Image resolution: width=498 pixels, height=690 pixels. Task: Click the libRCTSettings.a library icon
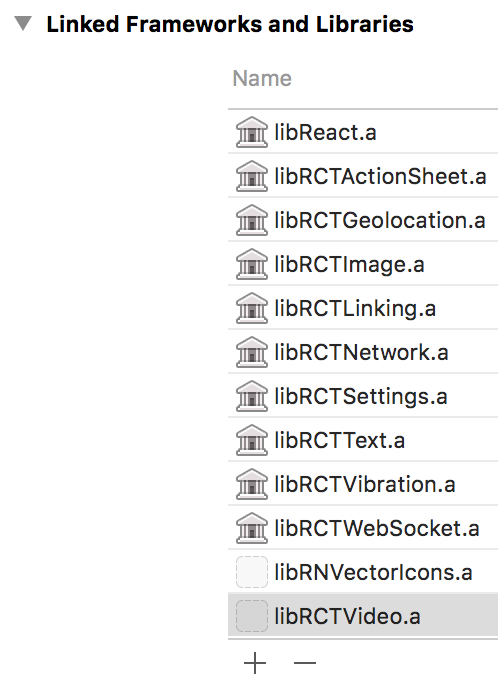click(x=252, y=396)
